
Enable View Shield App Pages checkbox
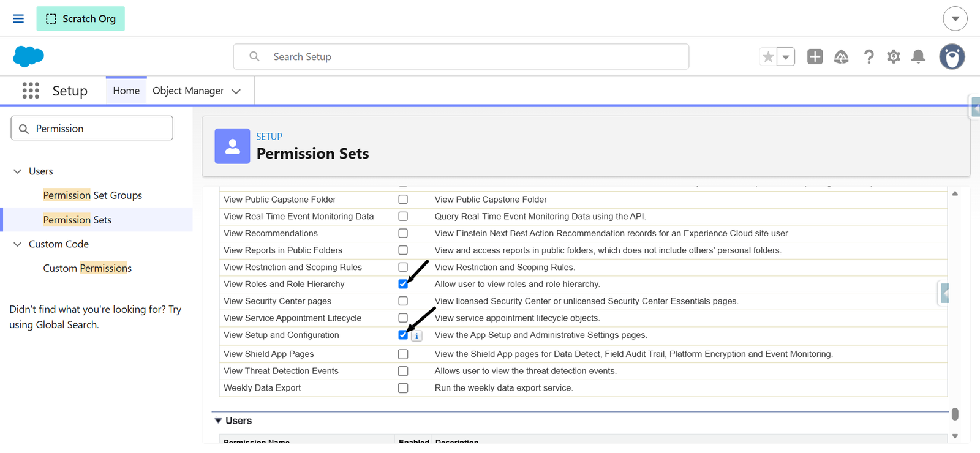coord(403,354)
